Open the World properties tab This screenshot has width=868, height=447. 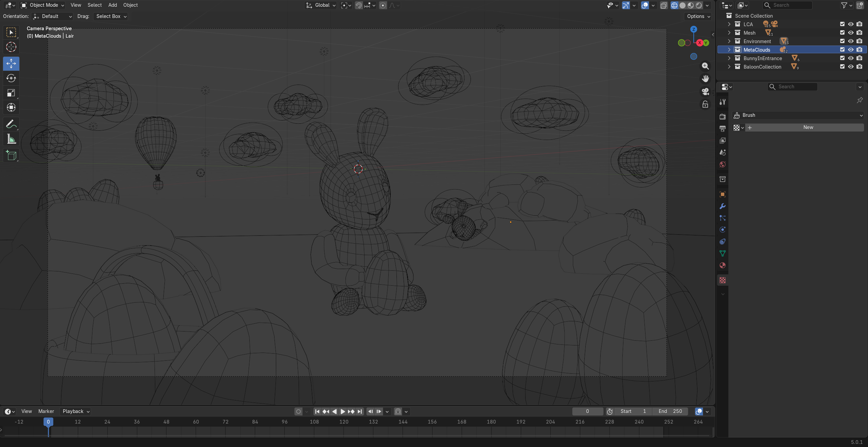(723, 164)
